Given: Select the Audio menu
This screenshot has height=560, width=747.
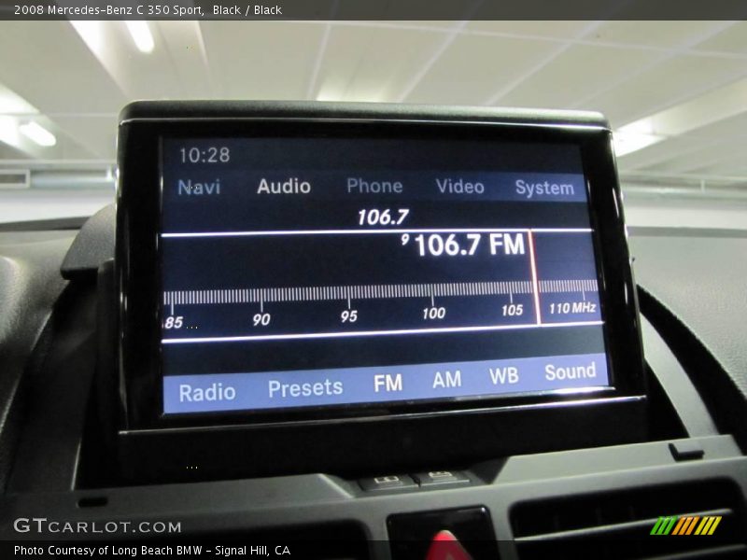Looking at the screenshot, I should (x=284, y=186).
